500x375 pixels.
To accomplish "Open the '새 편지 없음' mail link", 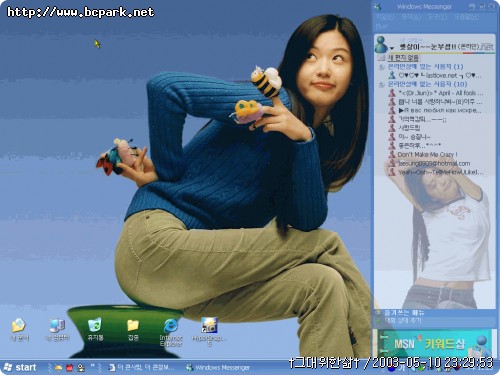I will tap(403, 58).
